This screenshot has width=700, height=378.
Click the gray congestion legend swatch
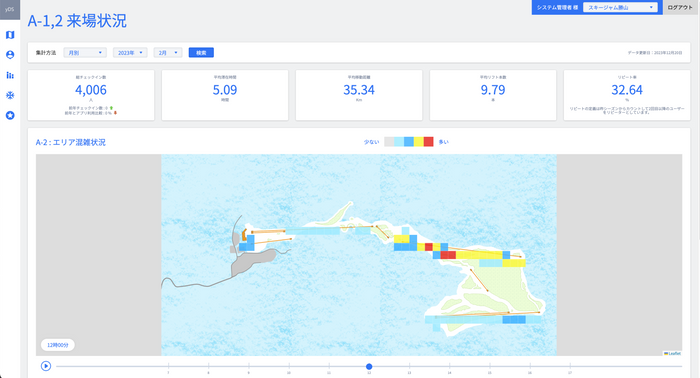(389, 142)
